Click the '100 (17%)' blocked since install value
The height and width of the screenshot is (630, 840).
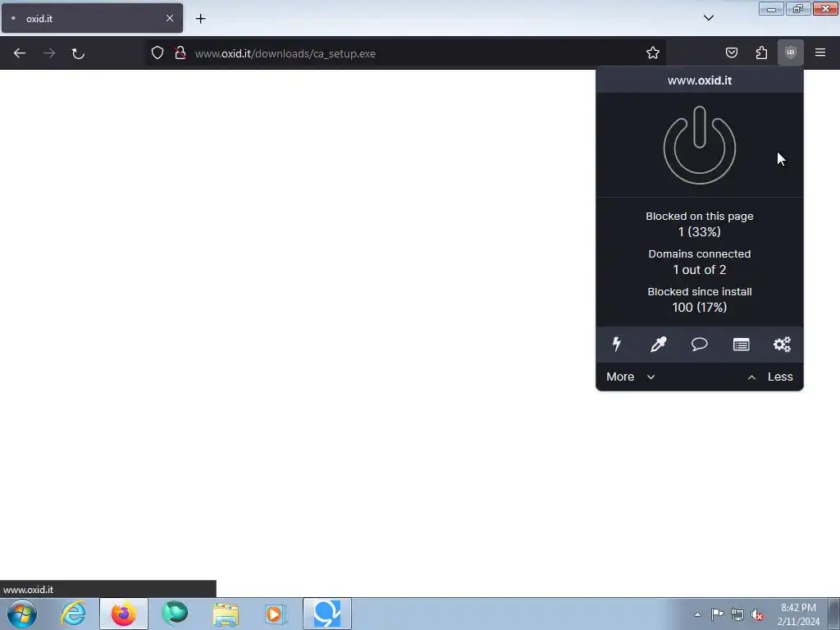tap(699, 307)
